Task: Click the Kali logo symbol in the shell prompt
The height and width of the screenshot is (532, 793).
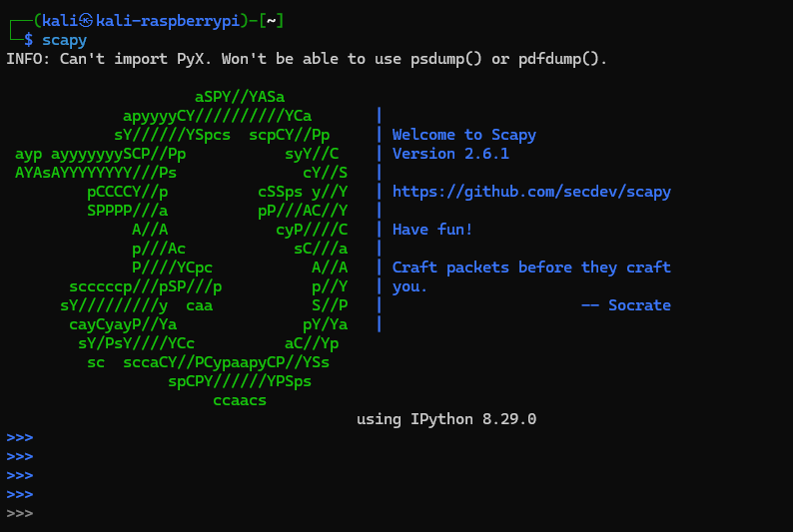Action: coord(86,21)
